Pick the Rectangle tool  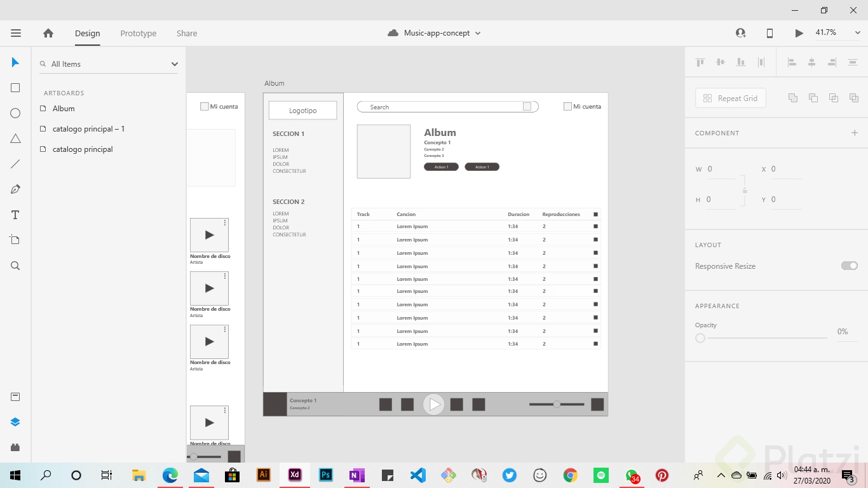(x=15, y=88)
